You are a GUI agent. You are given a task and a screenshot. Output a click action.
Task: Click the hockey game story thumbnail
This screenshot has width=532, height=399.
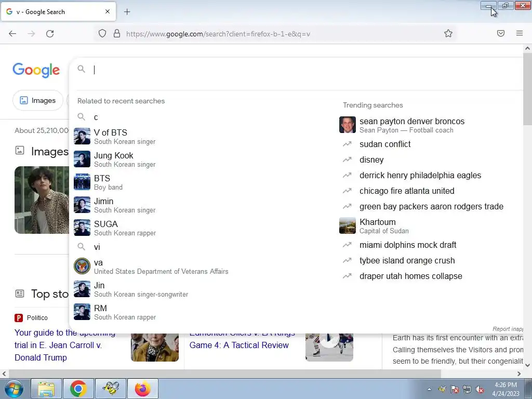point(329,348)
